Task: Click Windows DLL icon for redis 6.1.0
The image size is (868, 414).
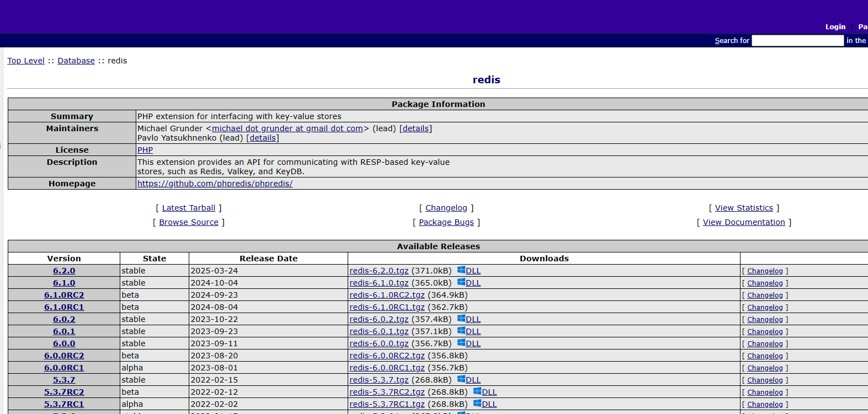Action: 461,282
